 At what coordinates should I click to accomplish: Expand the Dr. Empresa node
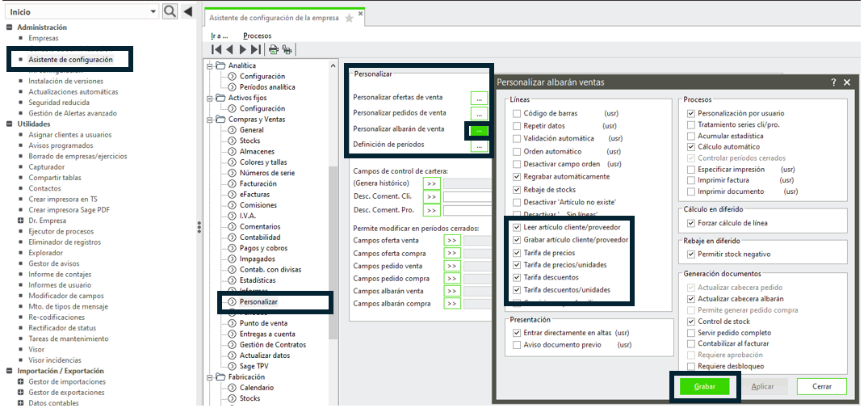coord(21,221)
